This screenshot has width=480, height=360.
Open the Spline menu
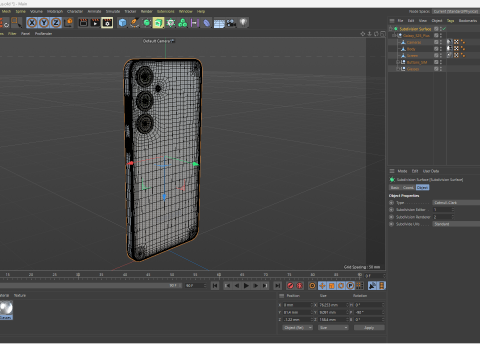tap(20, 11)
